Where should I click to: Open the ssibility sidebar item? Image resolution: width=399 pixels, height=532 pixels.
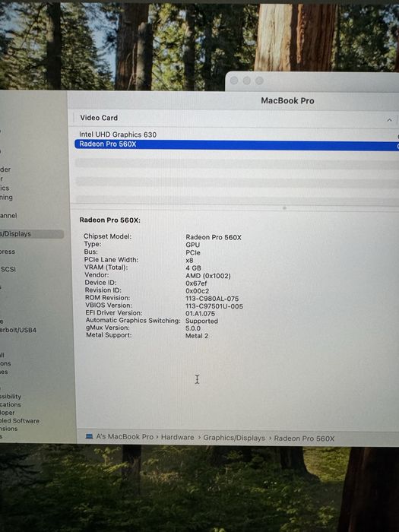tap(11, 396)
